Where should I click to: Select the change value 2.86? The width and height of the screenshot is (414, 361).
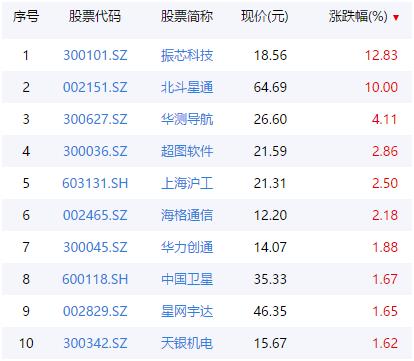tap(385, 151)
